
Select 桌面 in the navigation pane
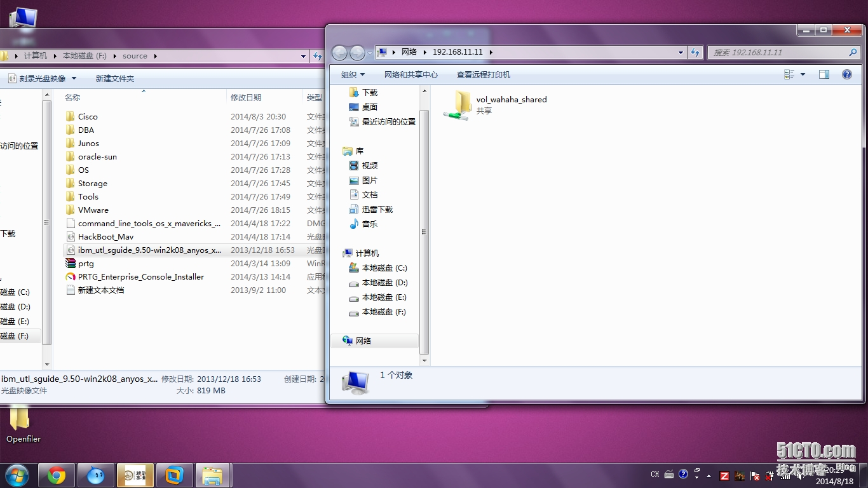[364, 107]
